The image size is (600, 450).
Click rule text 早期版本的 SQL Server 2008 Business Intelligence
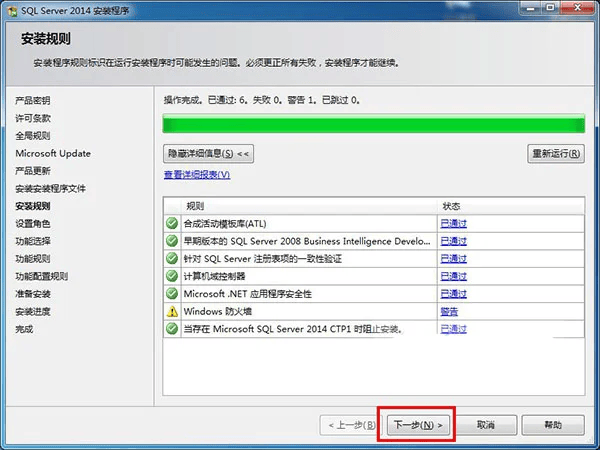pyautogui.click(x=307, y=241)
